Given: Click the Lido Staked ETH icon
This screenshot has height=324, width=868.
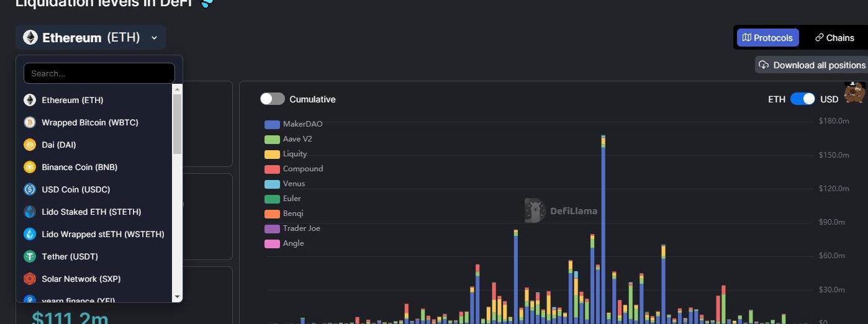Looking at the screenshot, I should (x=30, y=212).
